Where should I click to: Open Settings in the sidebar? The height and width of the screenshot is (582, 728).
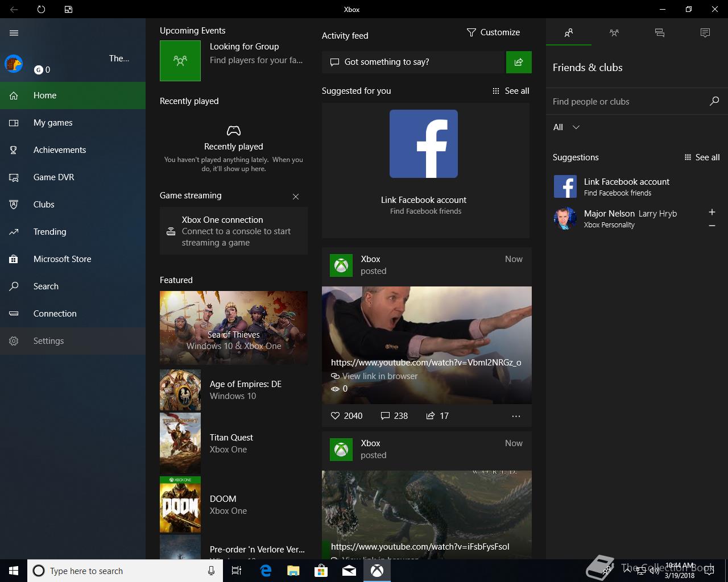point(73,341)
